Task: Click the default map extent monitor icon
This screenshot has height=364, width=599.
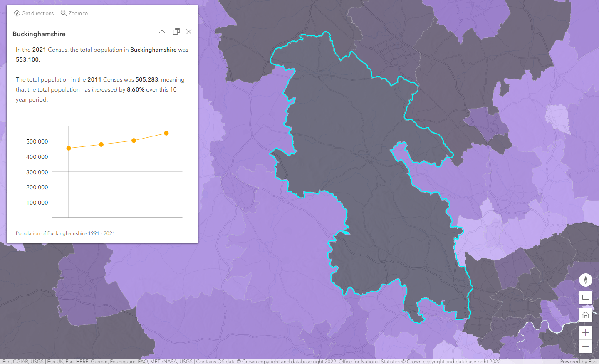Action: point(585,297)
